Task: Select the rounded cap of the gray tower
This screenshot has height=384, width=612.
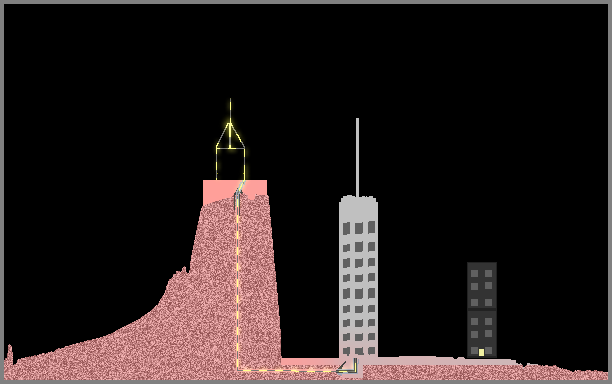Action: point(358,203)
